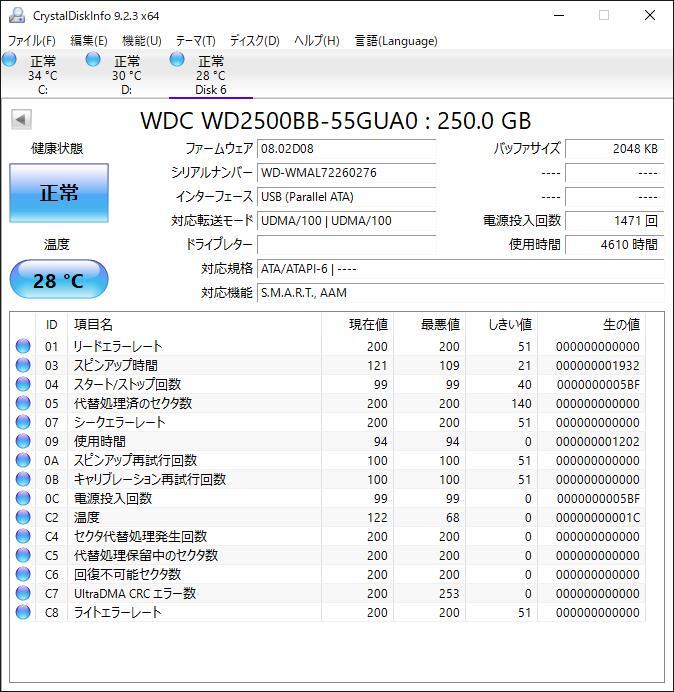The image size is (674, 692).
Task: Click status orb of リードエラーレート row
Action: click(23, 346)
